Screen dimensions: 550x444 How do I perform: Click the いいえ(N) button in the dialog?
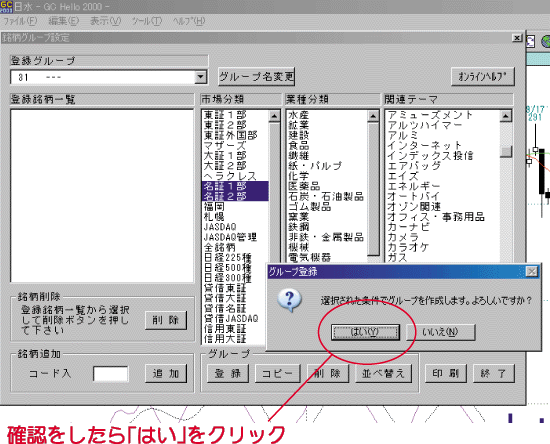point(441,332)
